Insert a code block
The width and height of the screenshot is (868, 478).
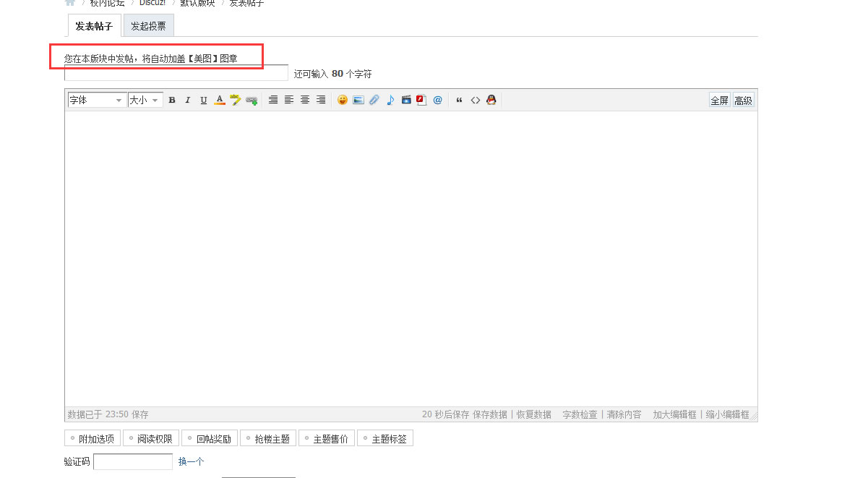(476, 101)
